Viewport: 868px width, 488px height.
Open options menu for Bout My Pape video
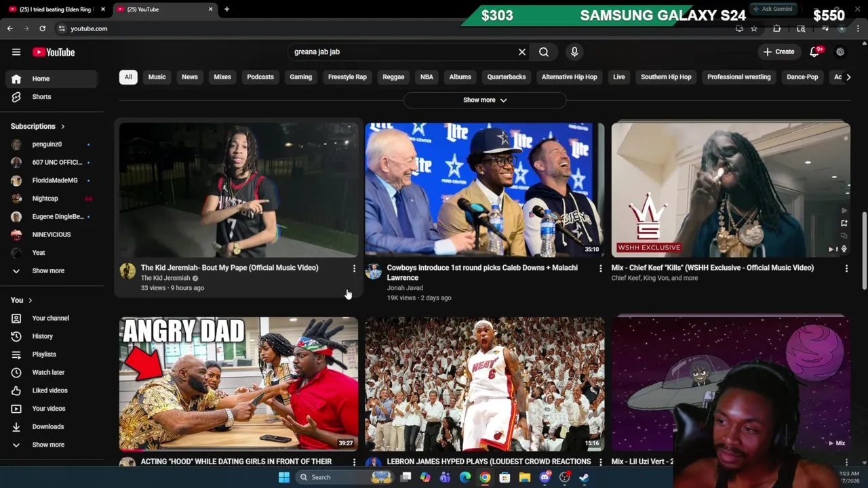(x=354, y=269)
